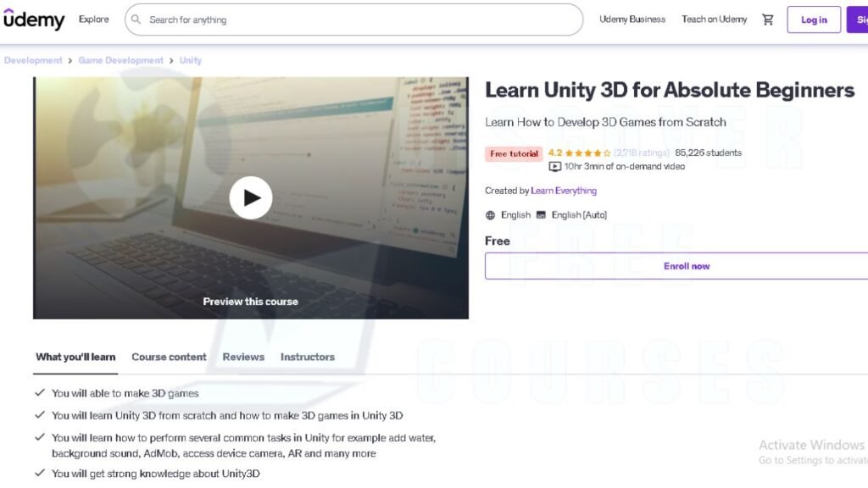Click the Sign up button
Screen dimensions: 868x488
[x=858, y=20]
